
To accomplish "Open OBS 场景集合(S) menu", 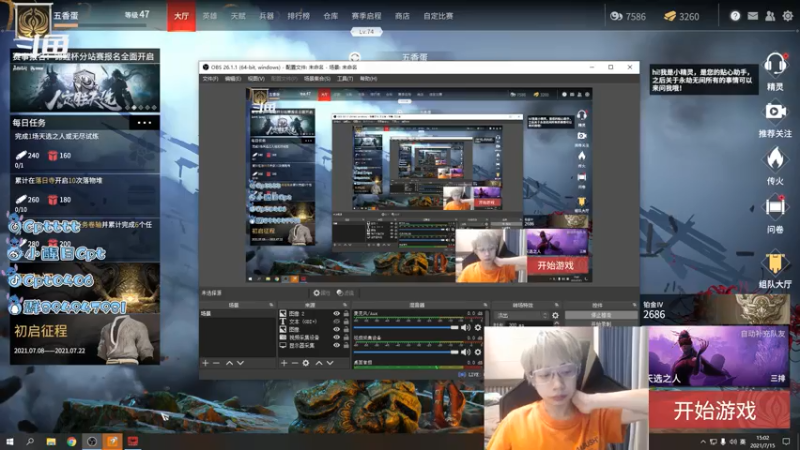I will (317, 79).
